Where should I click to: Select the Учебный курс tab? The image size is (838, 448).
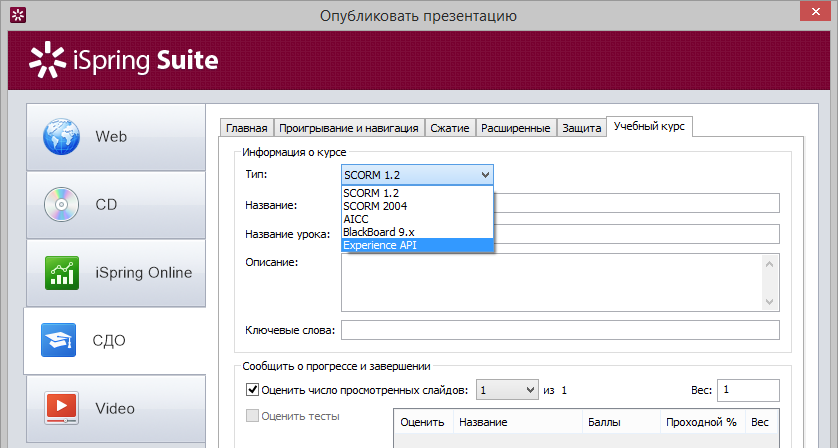coord(649,126)
